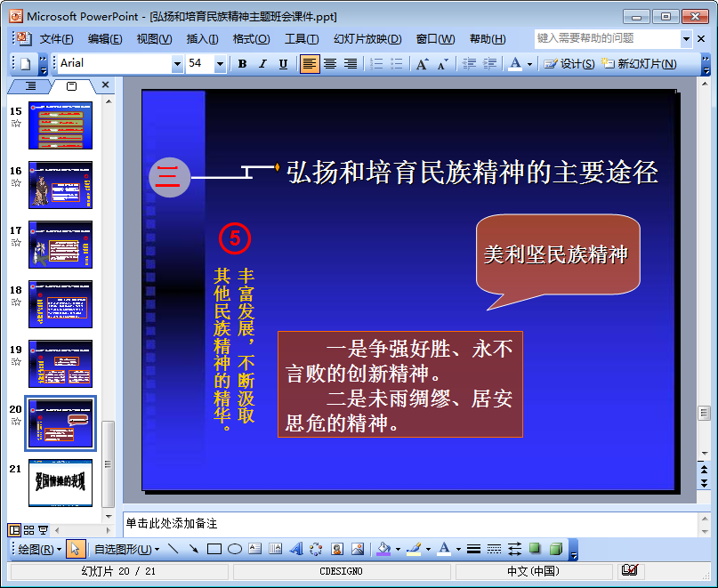Screen dimensions: 718x588
Task: Click formatting toolbar font color A icon
Action: pos(515,64)
